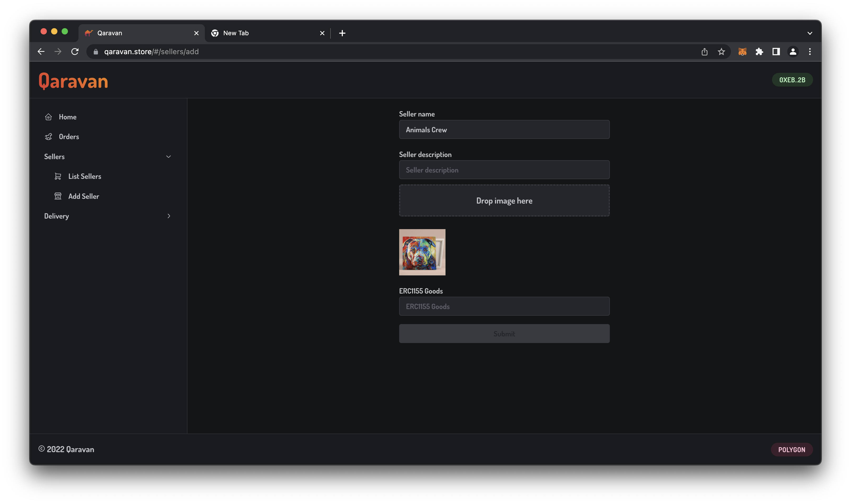
Task: Reload the page
Action: (x=75, y=52)
